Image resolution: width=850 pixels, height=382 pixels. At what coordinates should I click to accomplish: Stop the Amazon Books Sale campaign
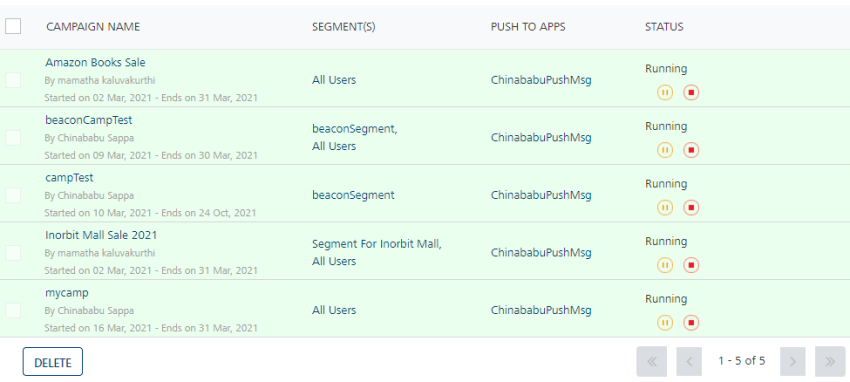691,93
